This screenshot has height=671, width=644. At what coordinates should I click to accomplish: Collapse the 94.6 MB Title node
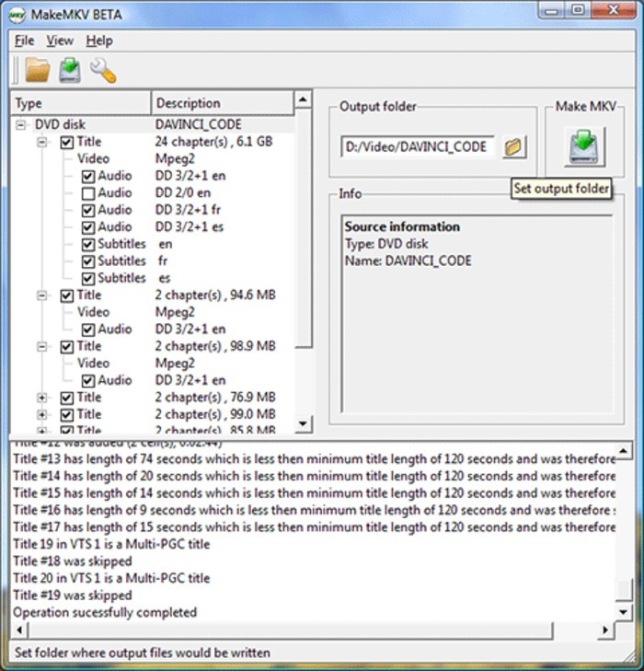pos(41,295)
